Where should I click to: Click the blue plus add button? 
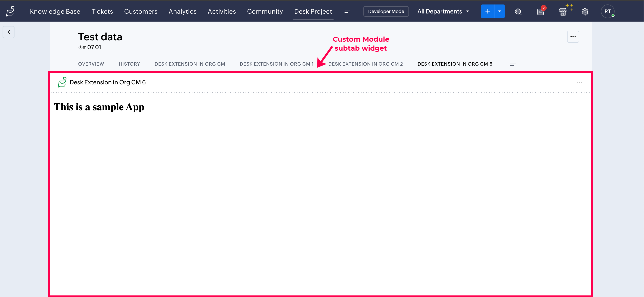[x=487, y=11]
